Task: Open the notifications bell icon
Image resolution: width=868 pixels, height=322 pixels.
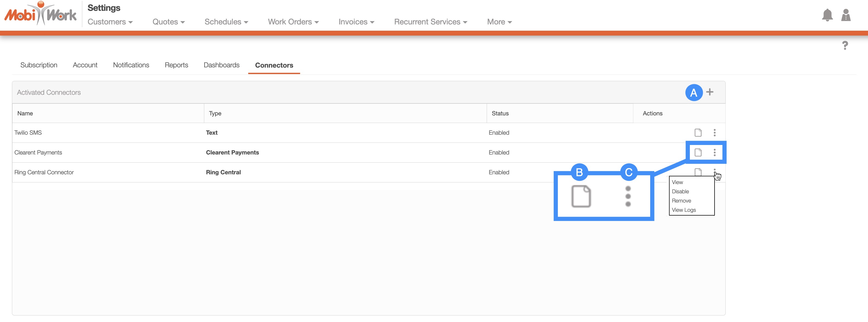Action: pos(827,15)
